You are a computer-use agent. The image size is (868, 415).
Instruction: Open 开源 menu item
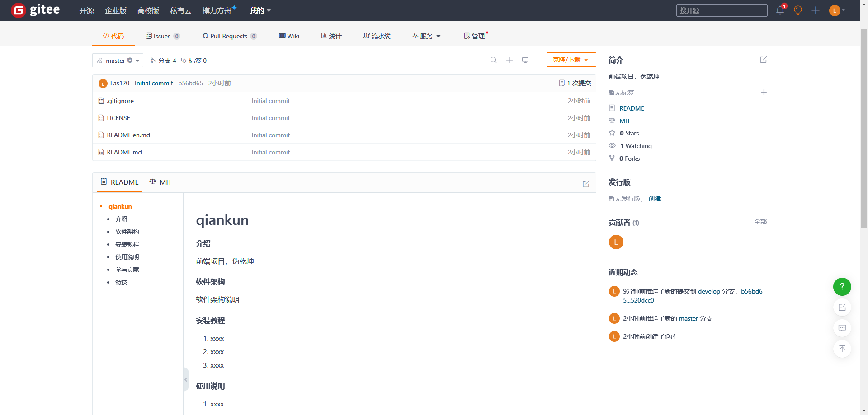click(x=87, y=10)
